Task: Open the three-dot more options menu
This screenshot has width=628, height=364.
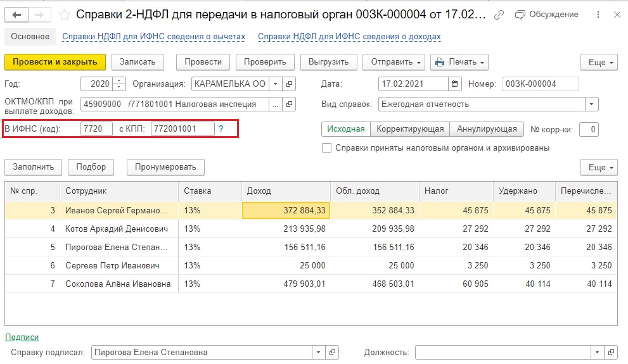Action: pos(598,15)
